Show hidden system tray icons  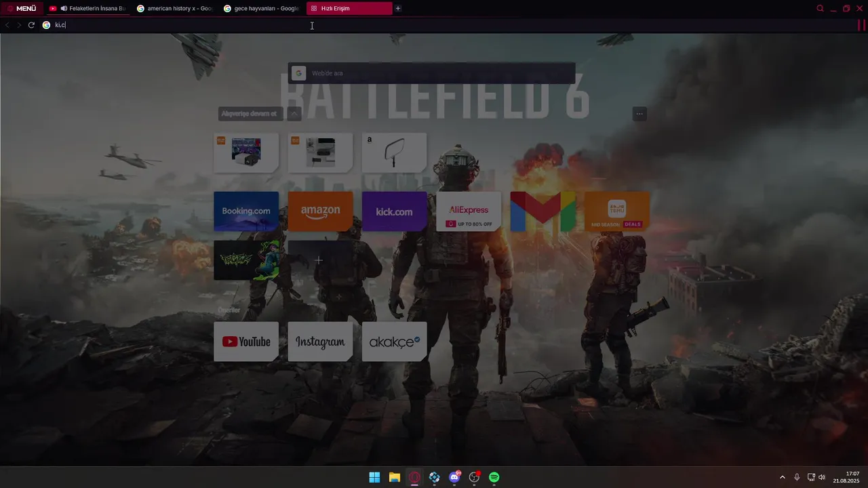782,477
